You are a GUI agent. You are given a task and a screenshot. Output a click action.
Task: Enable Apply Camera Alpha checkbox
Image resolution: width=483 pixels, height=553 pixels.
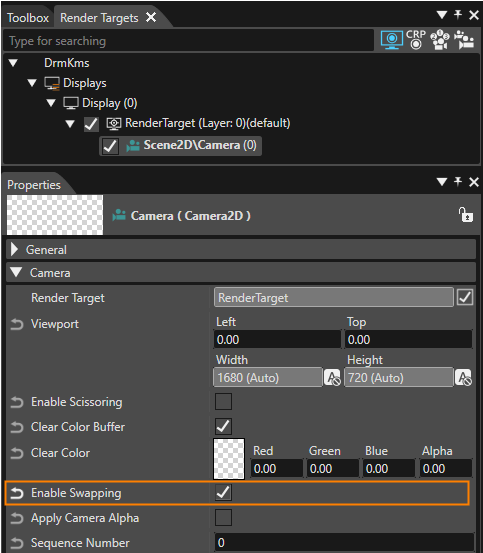pos(223,517)
